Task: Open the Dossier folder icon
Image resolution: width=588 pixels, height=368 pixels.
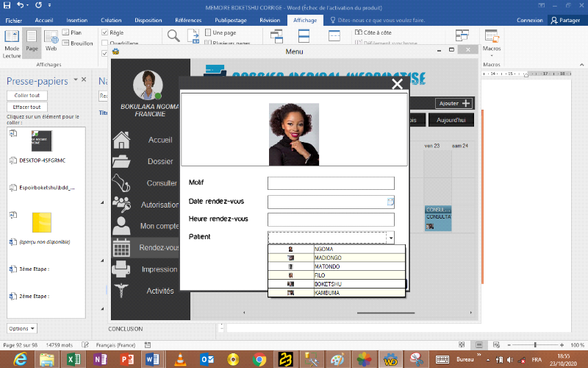Action: pyautogui.click(x=121, y=161)
